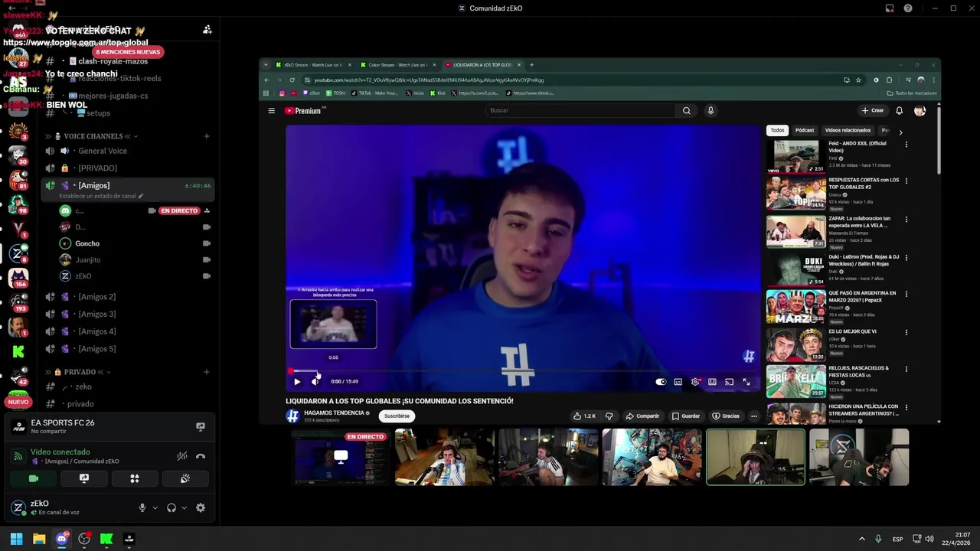980x551 pixels.
Task: Open the V-logo server in server sidebar
Action: 18,228
